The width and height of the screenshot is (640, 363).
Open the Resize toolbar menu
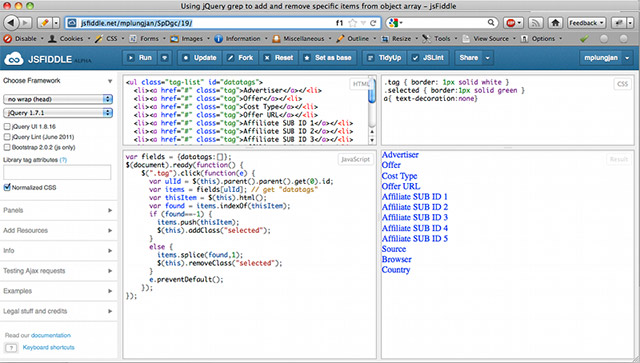tap(399, 38)
